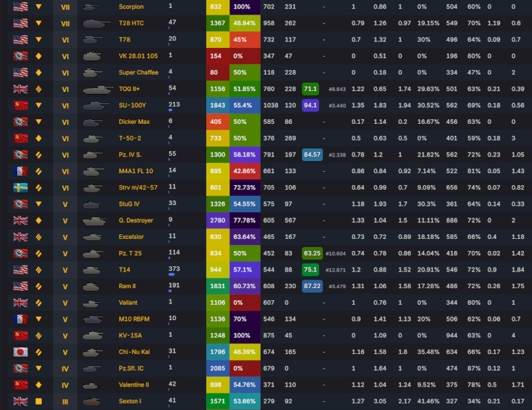Click the Soviet flag in the T-50-2 row

tap(21, 138)
